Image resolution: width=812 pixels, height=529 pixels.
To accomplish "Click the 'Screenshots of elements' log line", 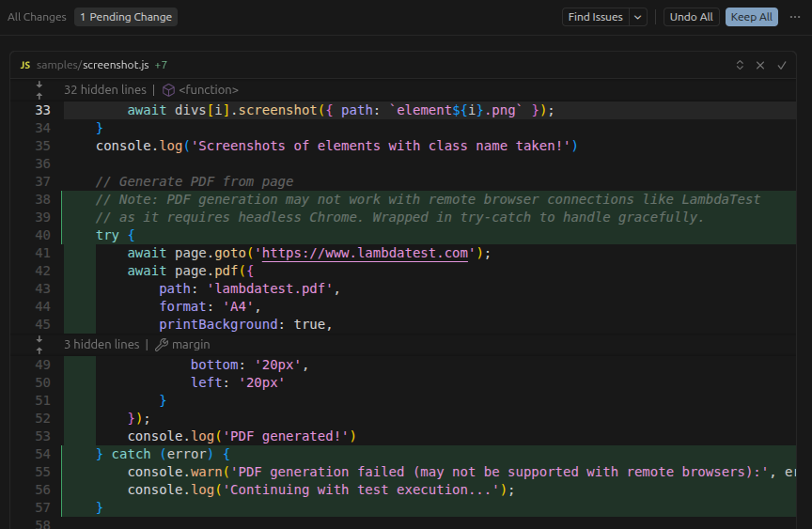I will [x=336, y=146].
